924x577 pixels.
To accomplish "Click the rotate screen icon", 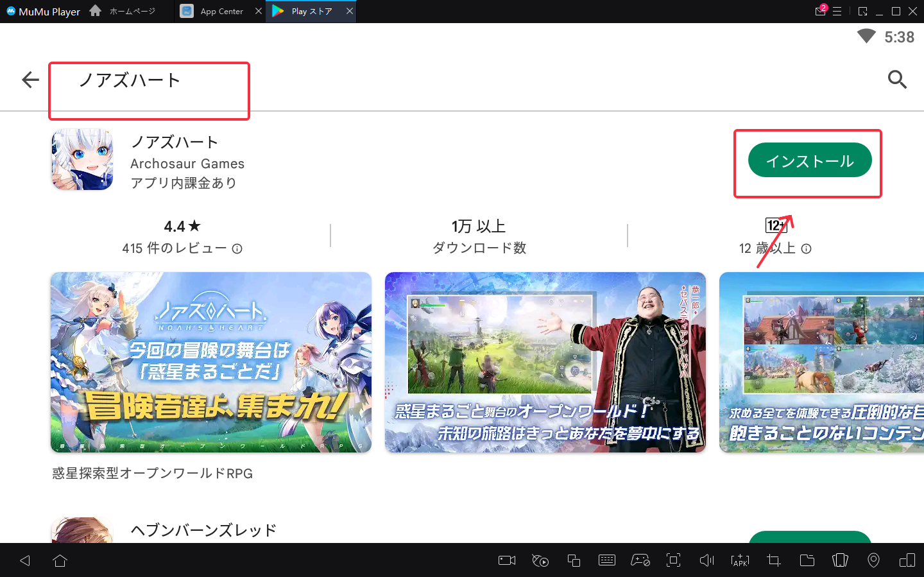I will (907, 560).
